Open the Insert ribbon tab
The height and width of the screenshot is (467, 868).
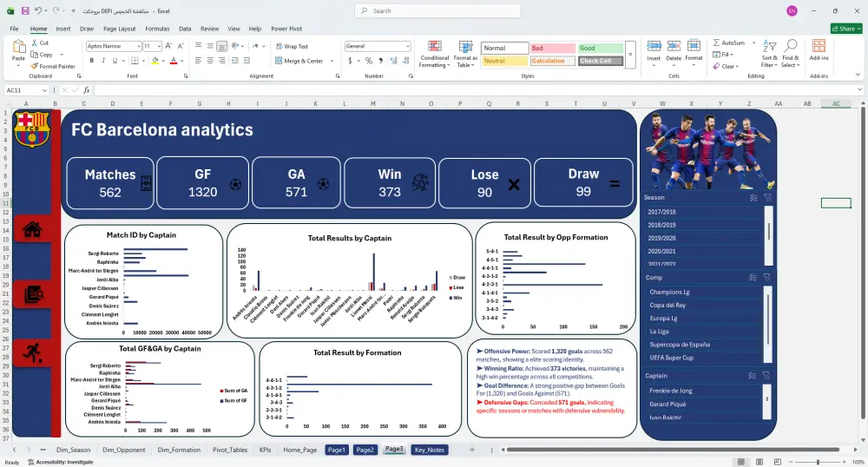63,29
